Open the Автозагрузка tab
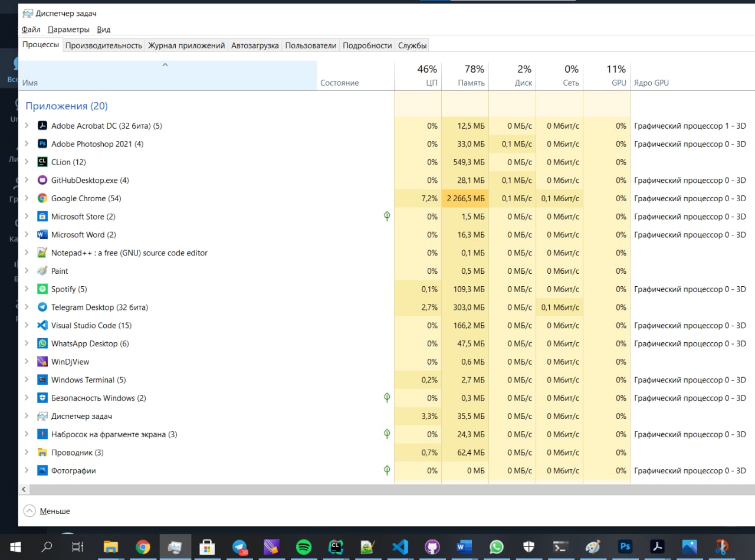Viewport: 755px width, 560px height. point(255,45)
